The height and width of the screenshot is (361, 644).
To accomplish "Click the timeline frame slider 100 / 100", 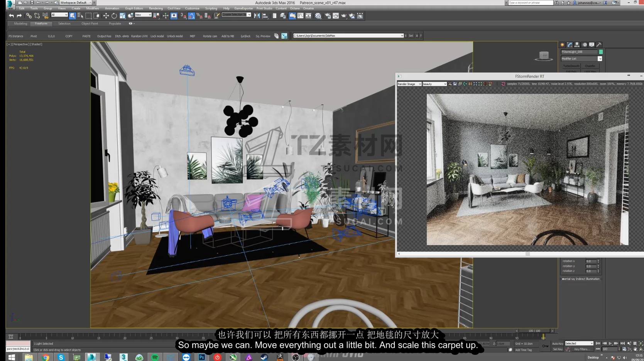I will click(534, 331).
